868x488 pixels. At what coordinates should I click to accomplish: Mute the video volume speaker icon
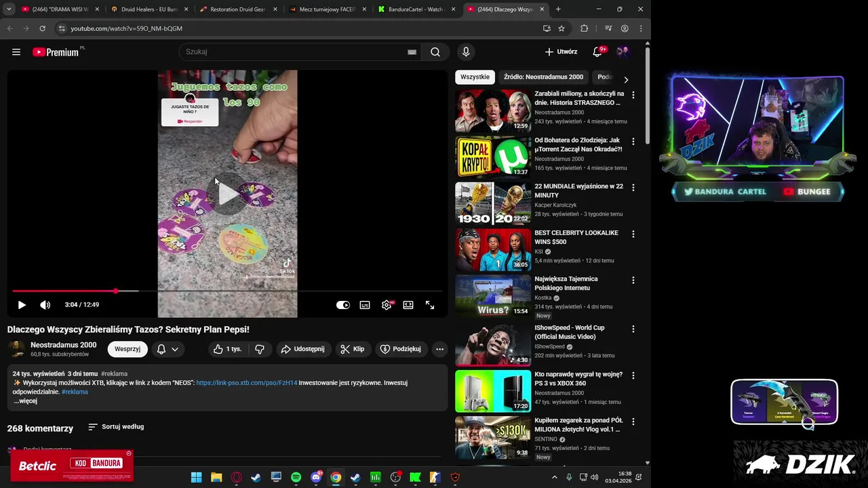(x=45, y=305)
